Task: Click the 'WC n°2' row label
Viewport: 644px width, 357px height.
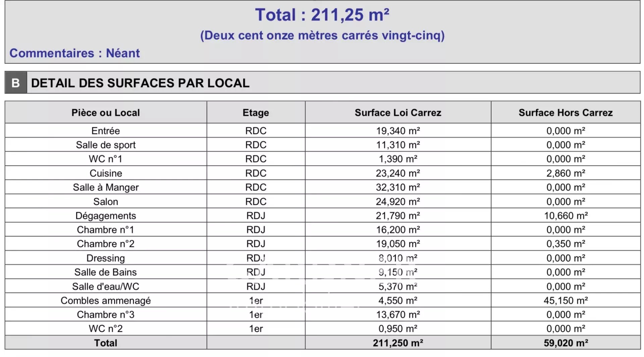Action: click(x=106, y=328)
